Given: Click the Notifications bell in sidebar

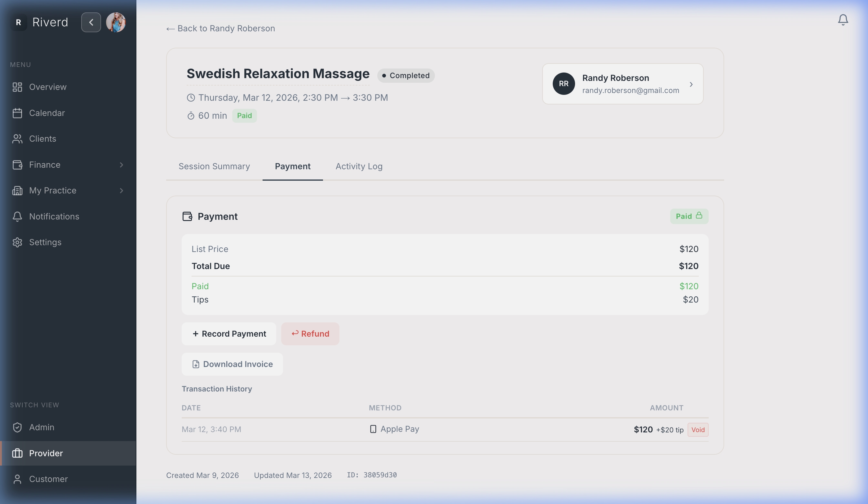Looking at the screenshot, I should click(x=18, y=216).
